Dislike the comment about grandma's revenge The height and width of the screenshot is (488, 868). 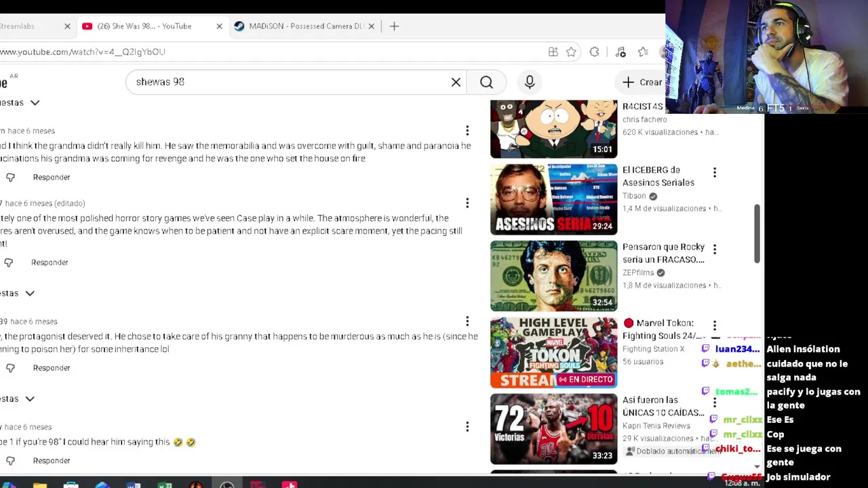click(10, 178)
